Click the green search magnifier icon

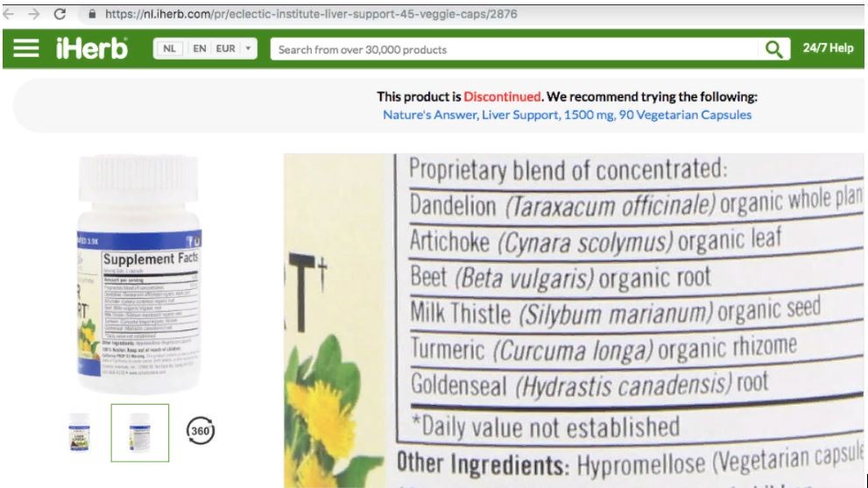774,49
